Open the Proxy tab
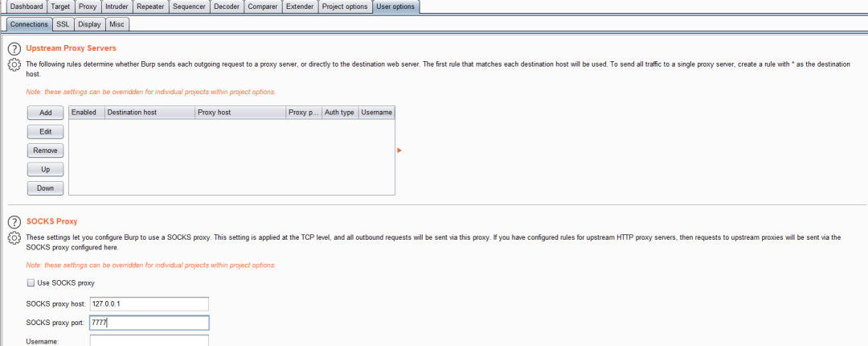 (x=88, y=6)
